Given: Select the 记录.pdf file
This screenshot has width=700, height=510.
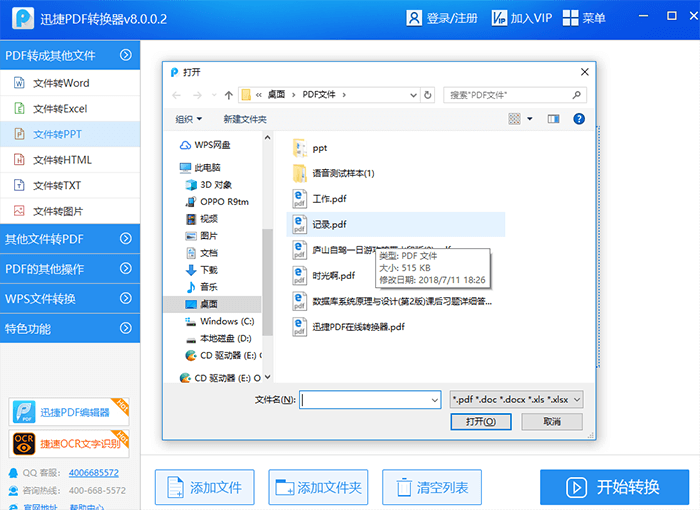Looking at the screenshot, I should pos(395,224).
